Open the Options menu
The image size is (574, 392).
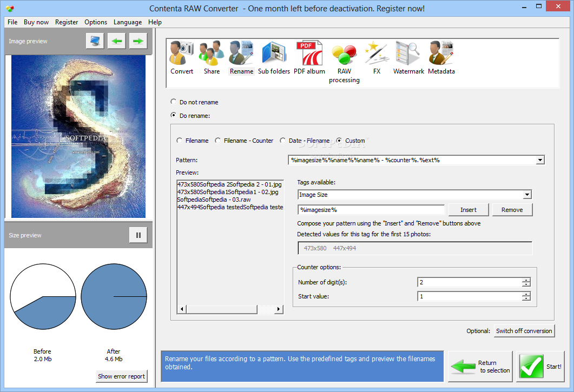[x=96, y=22]
